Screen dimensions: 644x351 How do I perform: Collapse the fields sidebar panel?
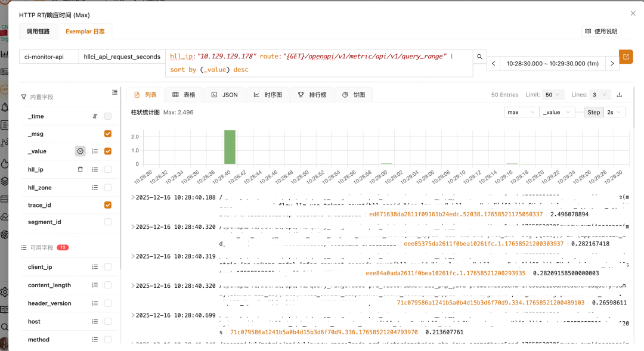click(x=114, y=92)
